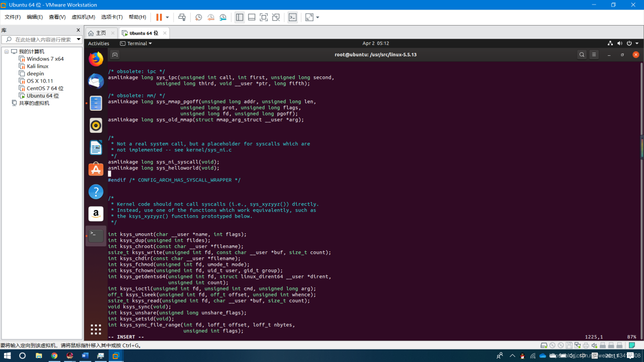Select 共享的虚拟机 in the library
Viewport: 644px width, 362px height.
click(x=34, y=103)
